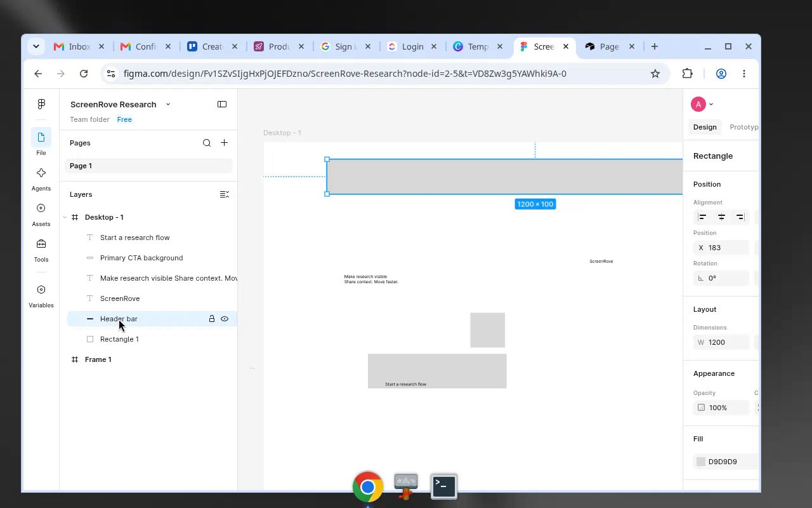Add a new page with plus icon
Screen dimensions: 812x508
[224, 143]
